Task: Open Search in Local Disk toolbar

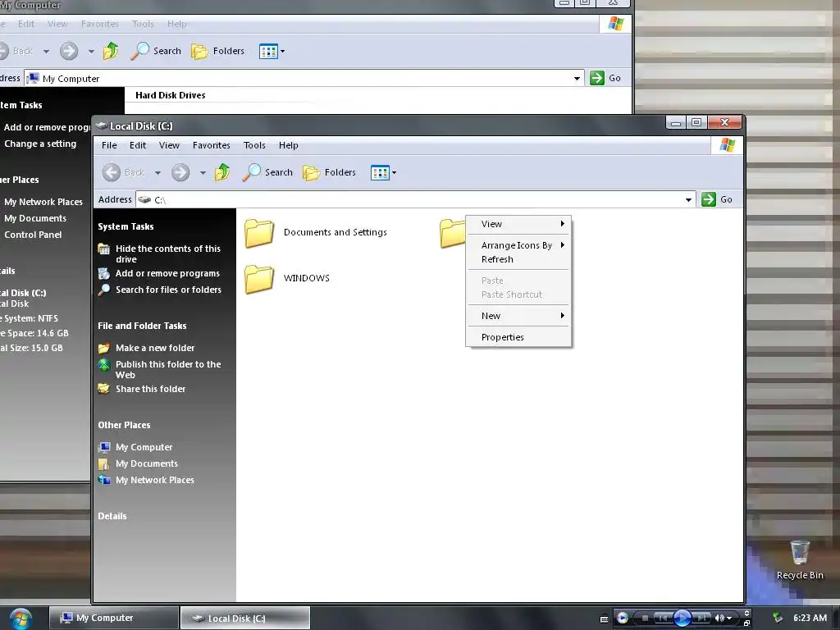Action: [267, 172]
